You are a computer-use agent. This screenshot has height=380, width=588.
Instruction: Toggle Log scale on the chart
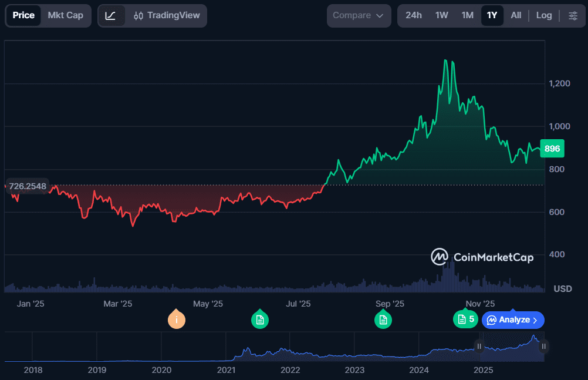(543, 15)
